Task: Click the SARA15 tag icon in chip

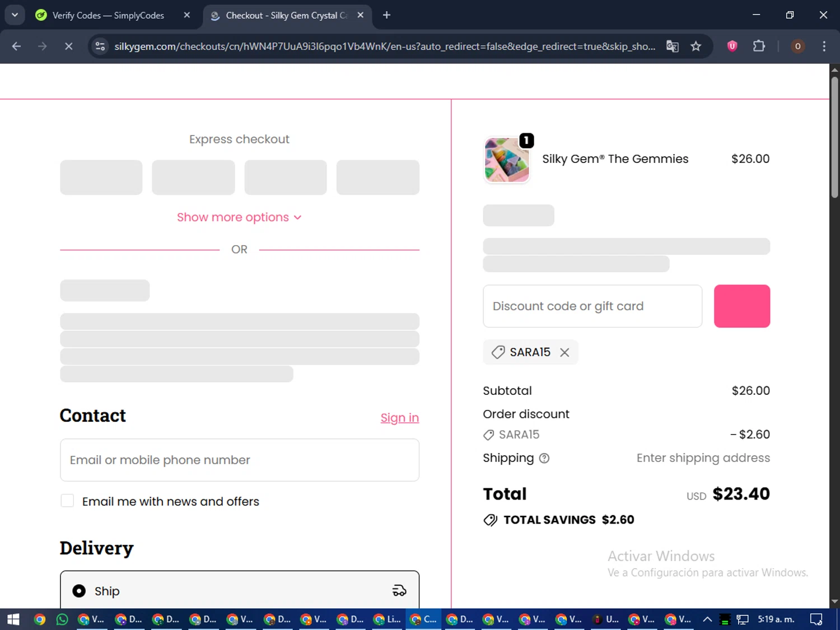Action: [x=498, y=352]
